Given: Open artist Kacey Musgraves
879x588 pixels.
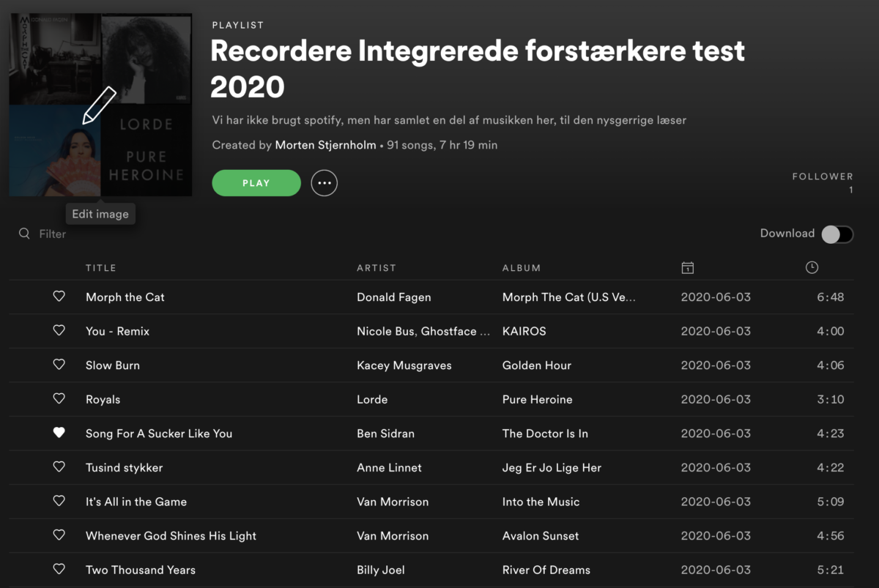Looking at the screenshot, I should [x=404, y=365].
